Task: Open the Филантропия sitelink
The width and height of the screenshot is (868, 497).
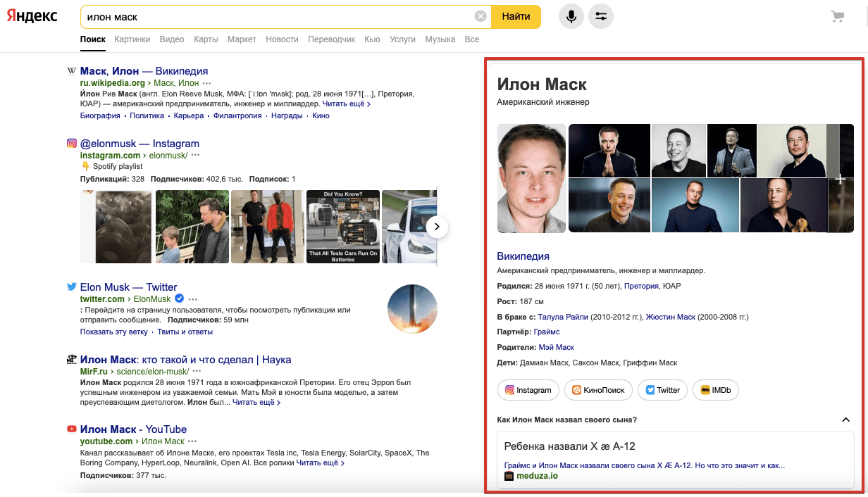Action: click(237, 115)
